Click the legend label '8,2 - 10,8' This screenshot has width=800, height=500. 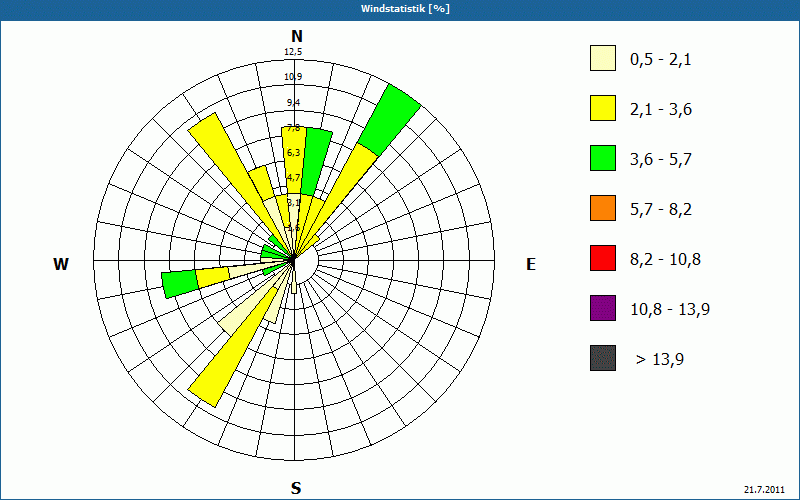(x=665, y=260)
